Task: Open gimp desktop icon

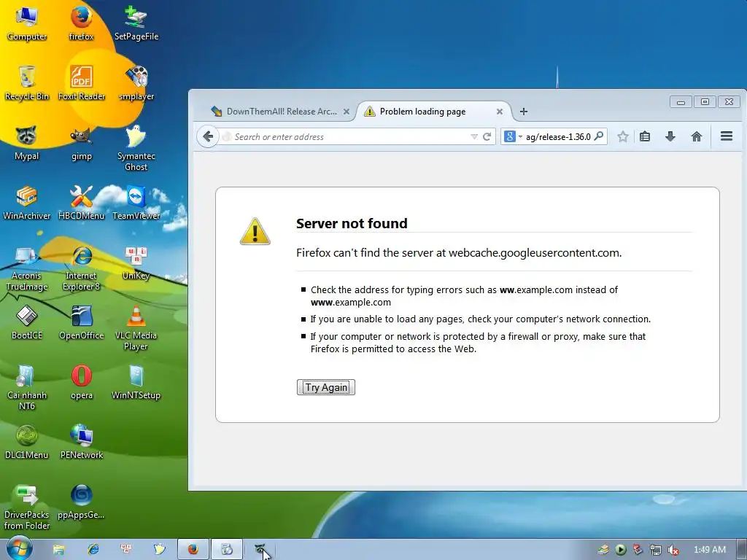Action: coord(82,143)
